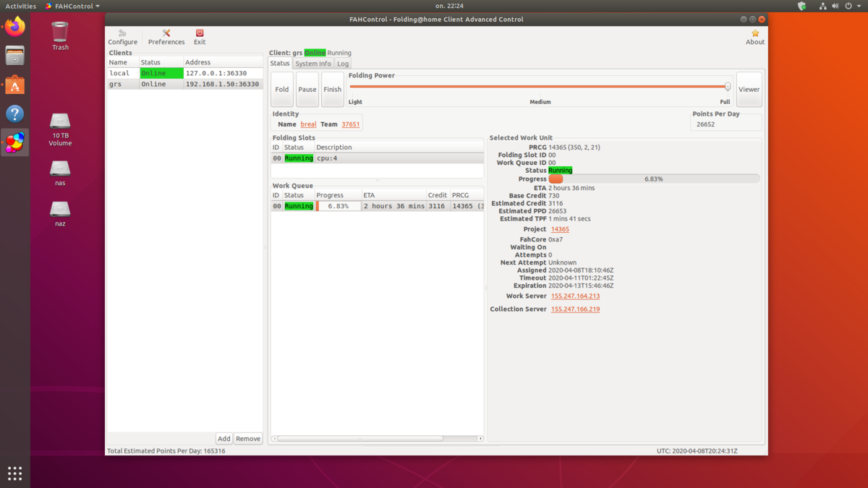Select the Trash desktop icon
The image size is (868, 488).
point(60,36)
